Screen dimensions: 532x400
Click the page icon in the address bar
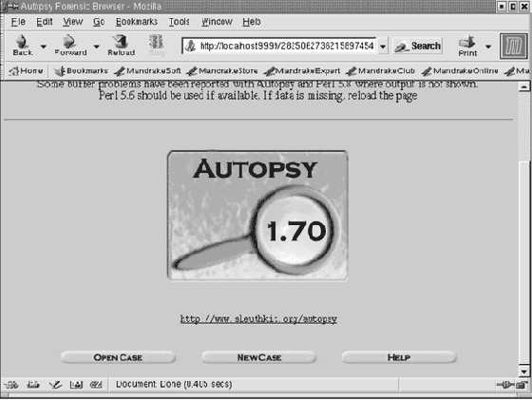191,46
